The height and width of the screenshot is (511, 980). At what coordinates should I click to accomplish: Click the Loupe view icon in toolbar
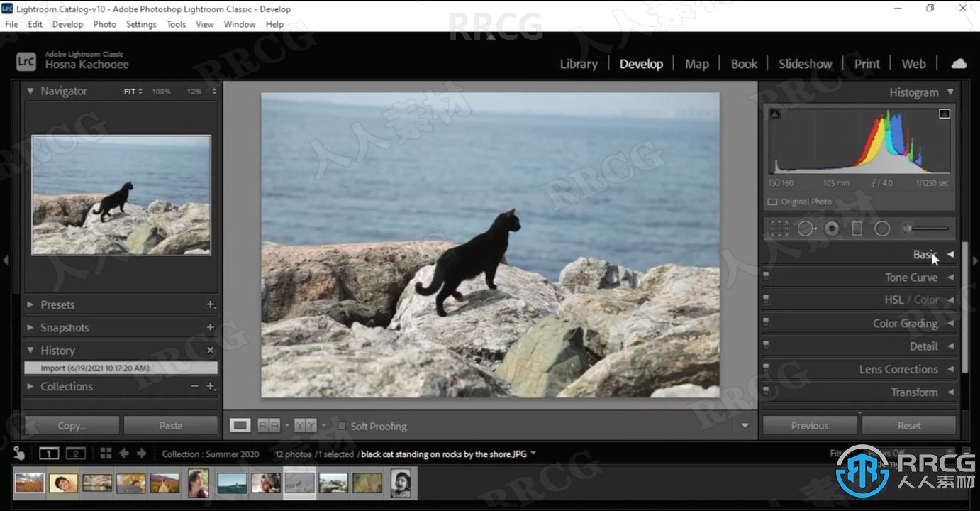click(240, 425)
